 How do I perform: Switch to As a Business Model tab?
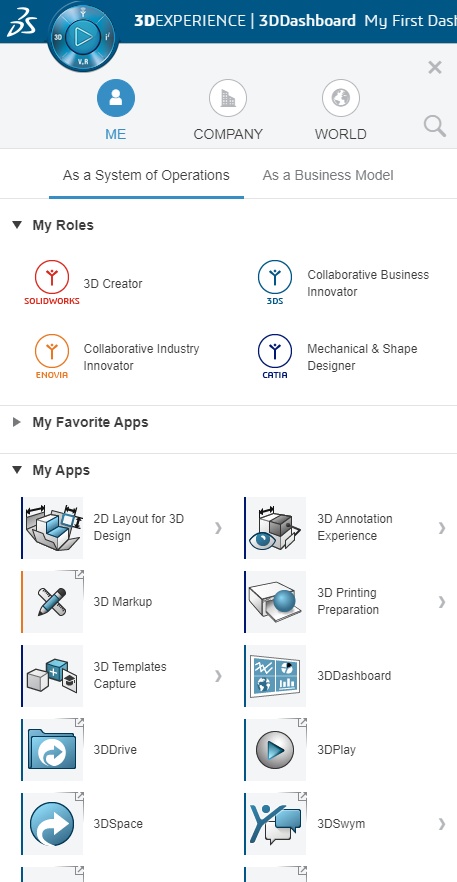tap(328, 176)
